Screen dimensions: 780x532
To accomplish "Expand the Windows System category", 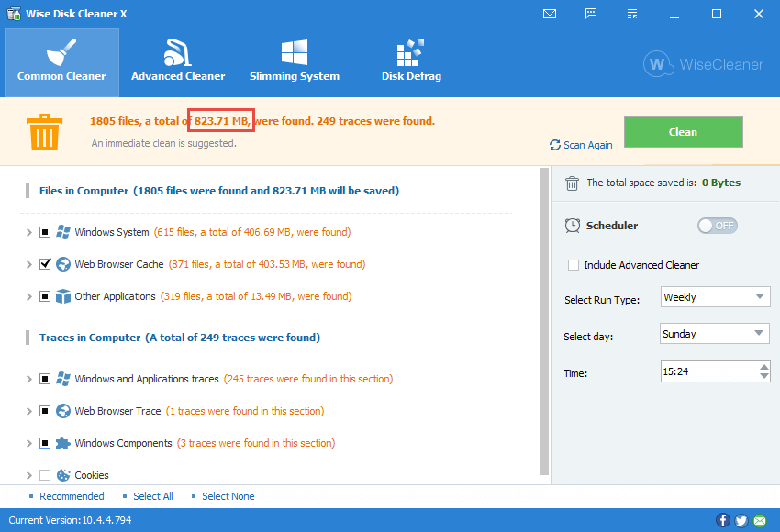I will pos(28,232).
